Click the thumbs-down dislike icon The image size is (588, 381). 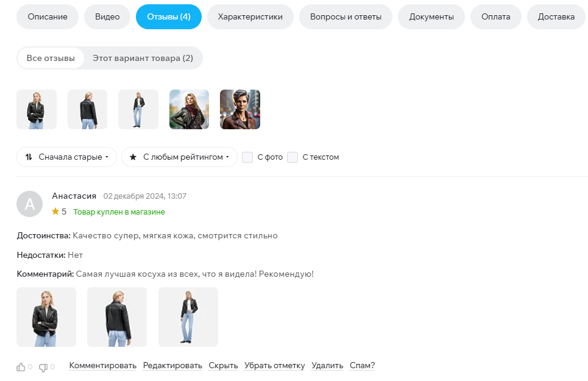pos(43,368)
